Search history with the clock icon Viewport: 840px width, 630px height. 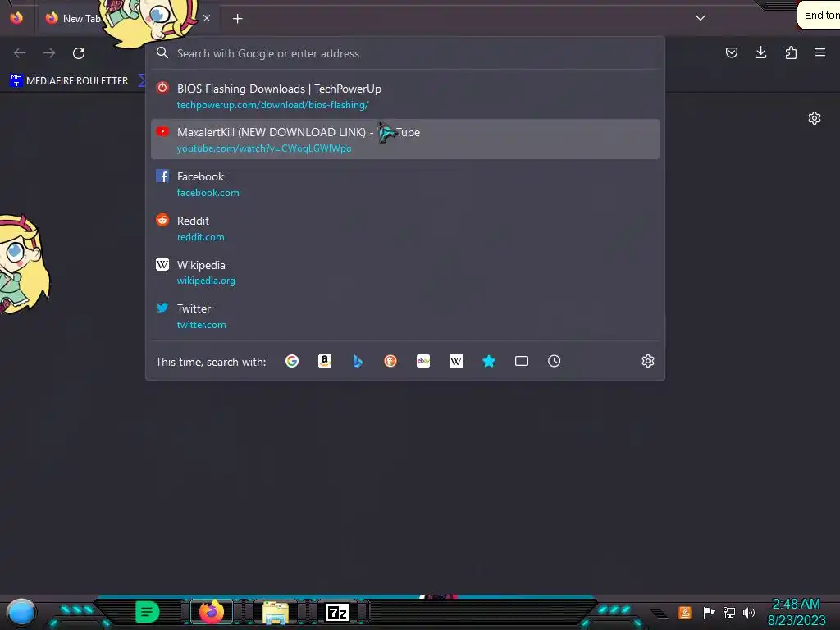click(x=554, y=361)
